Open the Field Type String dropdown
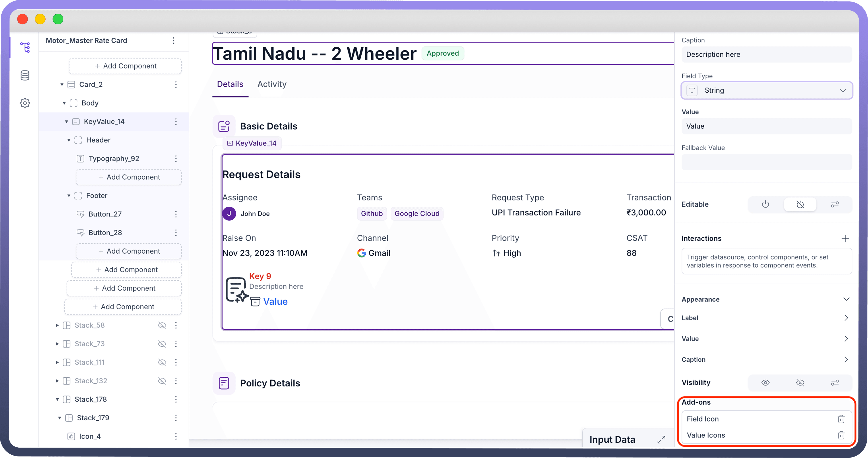The height and width of the screenshot is (458, 868). 767,90
